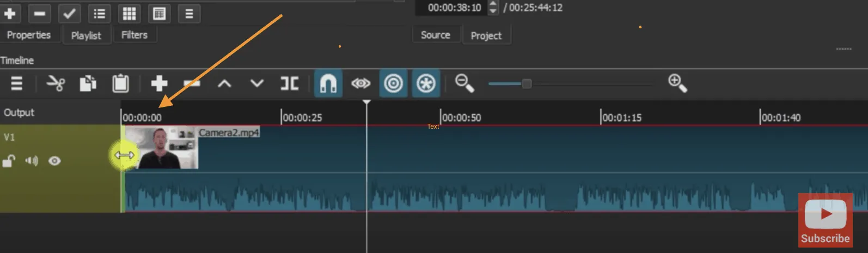Open the playlist menu icon at top
The width and height of the screenshot is (868, 253).
(189, 14)
